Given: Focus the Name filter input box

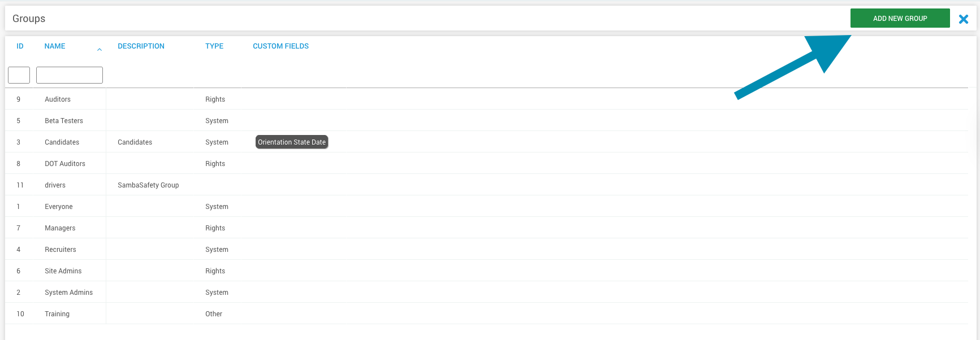Looking at the screenshot, I should 70,75.
